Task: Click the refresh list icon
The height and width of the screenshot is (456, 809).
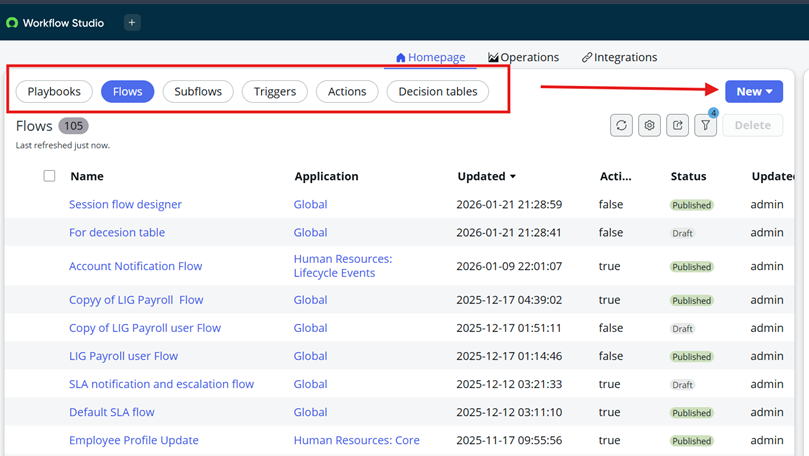Action: [x=621, y=125]
